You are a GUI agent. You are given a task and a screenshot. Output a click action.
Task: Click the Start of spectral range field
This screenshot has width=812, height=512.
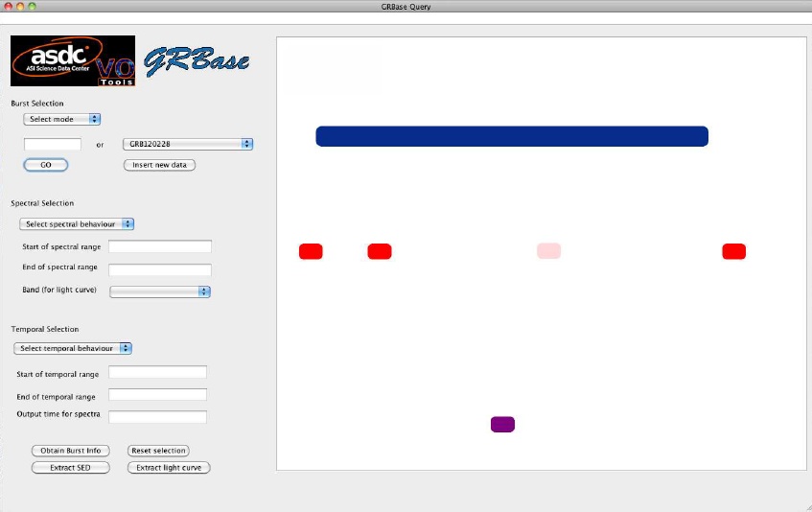coord(160,246)
